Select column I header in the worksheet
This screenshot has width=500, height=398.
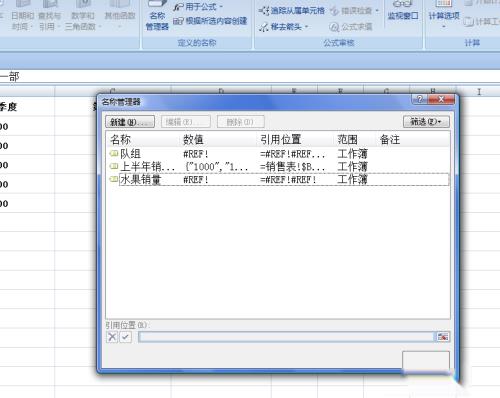coord(479,92)
